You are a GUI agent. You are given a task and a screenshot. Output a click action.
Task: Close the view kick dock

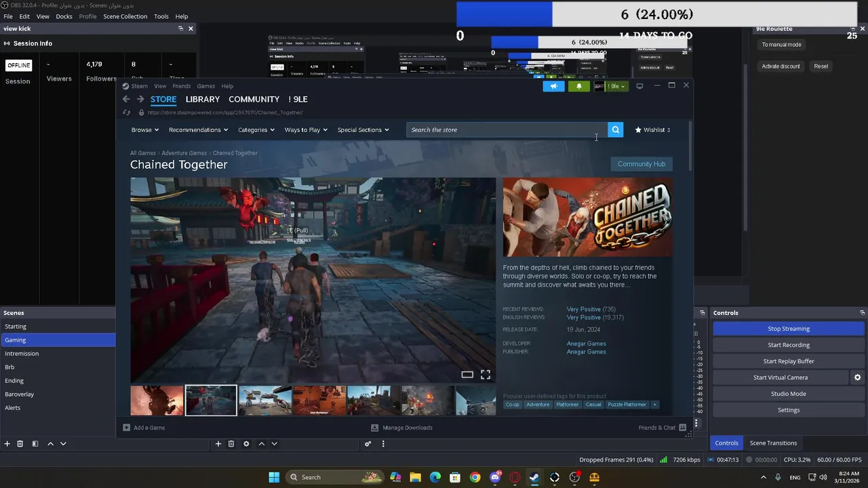tap(191, 28)
